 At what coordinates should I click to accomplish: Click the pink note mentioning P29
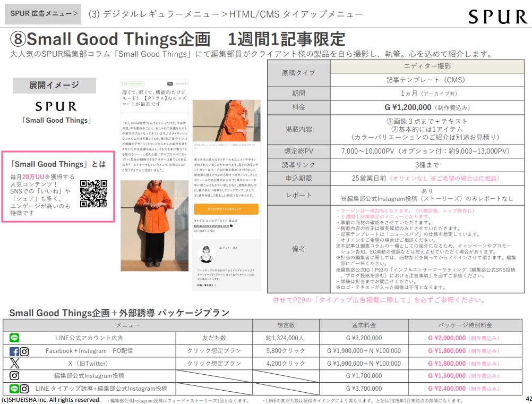379,300
